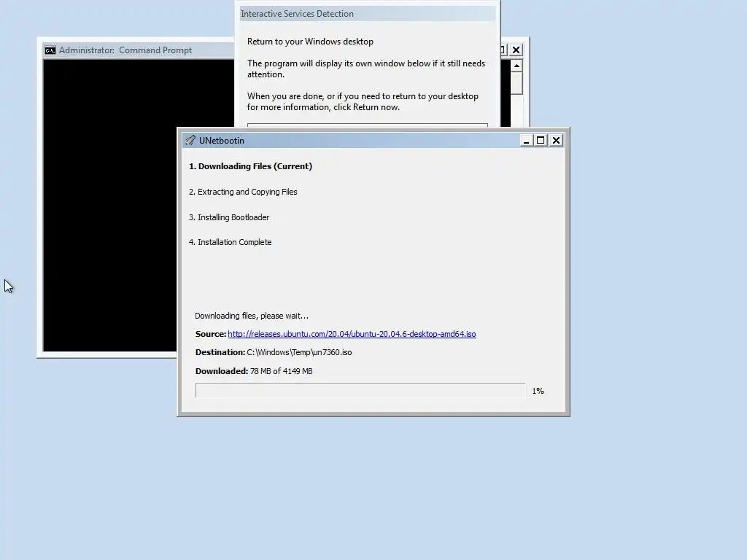Click the '4. Installation Complete' step

click(230, 242)
